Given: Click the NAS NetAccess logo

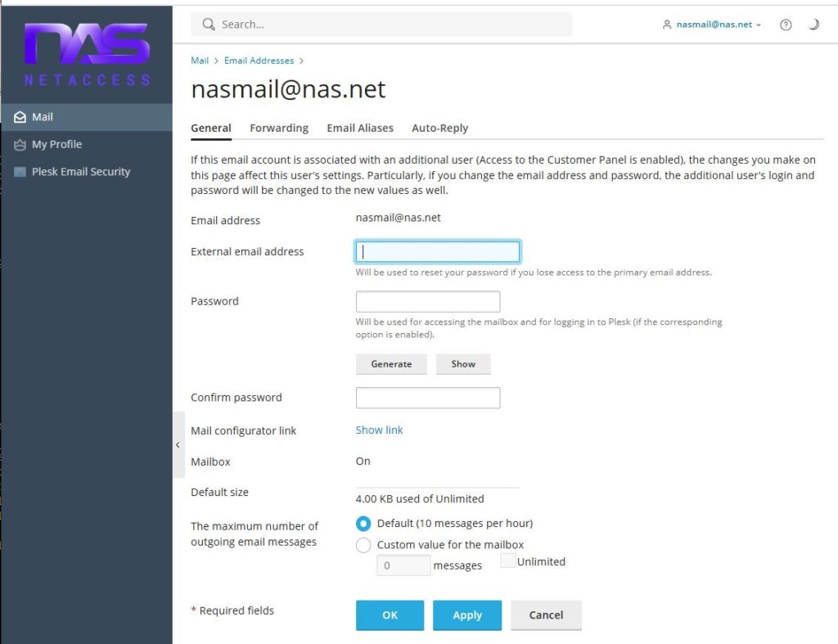Looking at the screenshot, I should (87, 54).
